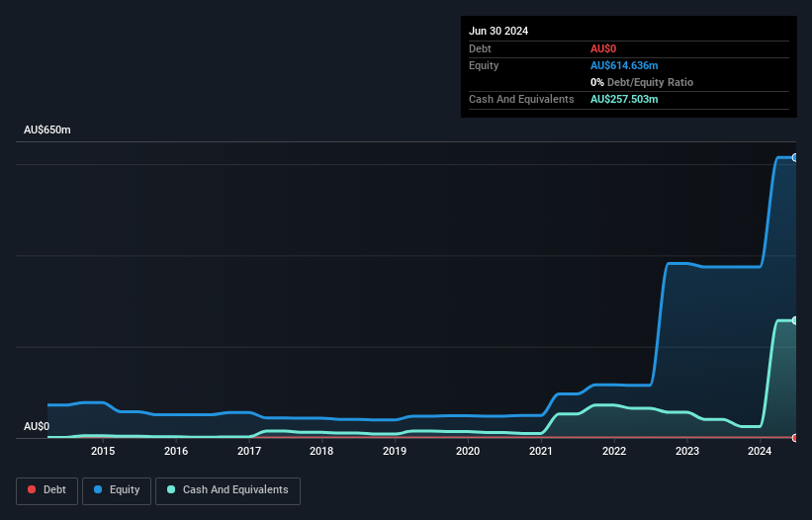812x520 pixels.
Task: Select the 2023 x-axis label
Action: tap(686, 452)
